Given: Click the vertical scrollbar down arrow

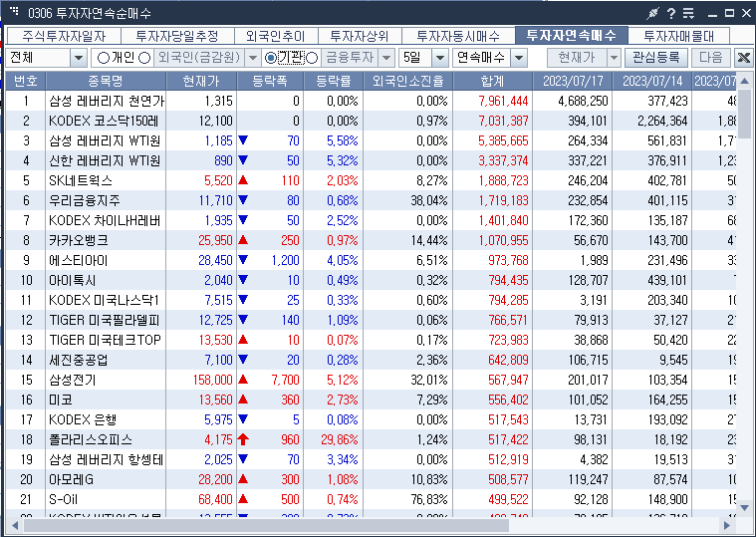Looking at the screenshot, I should point(744,507).
